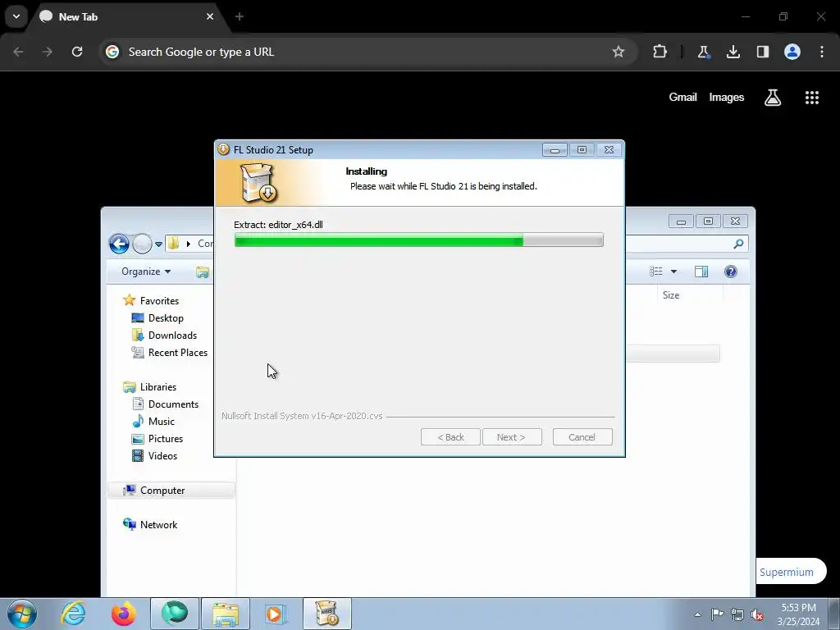Image resolution: width=840 pixels, height=630 pixels.
Task: Bookmark this tab with the star icon
Action: tap(619, 52)
